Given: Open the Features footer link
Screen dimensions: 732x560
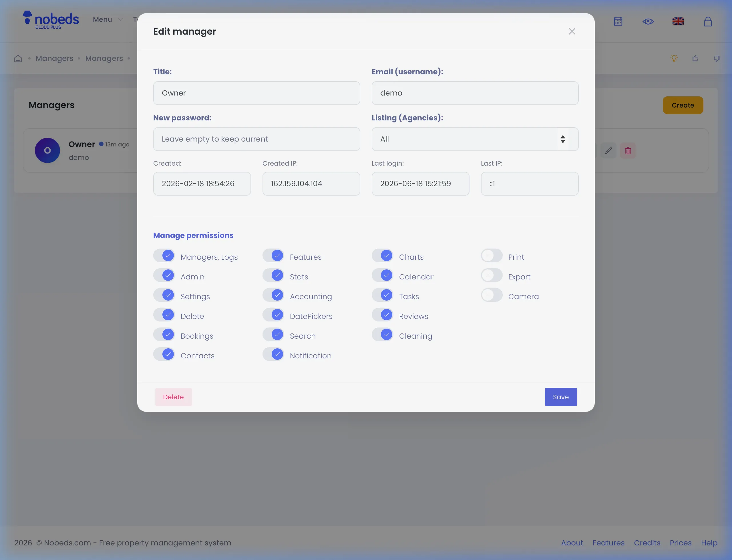Looking at the screenshot, I should coord(608,543).
